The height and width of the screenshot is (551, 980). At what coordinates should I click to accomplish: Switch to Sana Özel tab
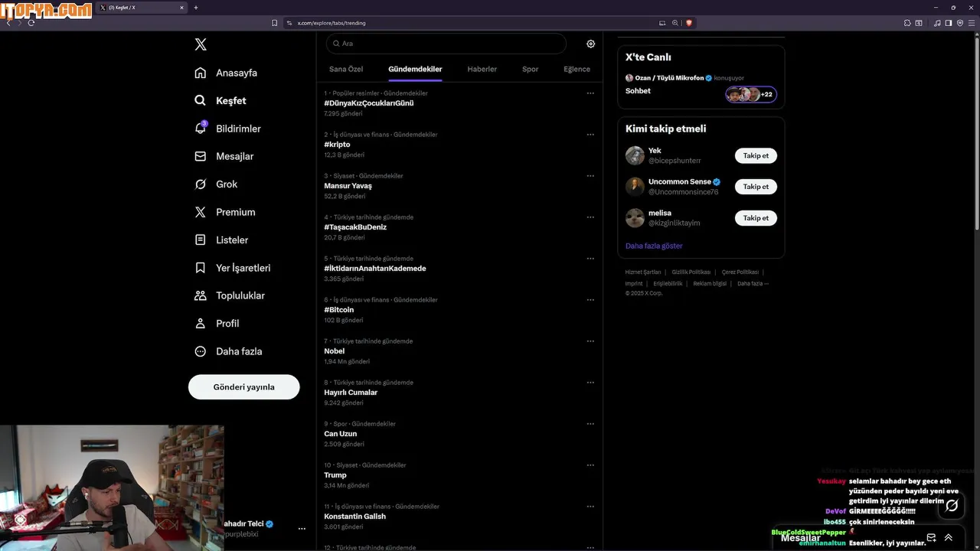click(346, 69)
